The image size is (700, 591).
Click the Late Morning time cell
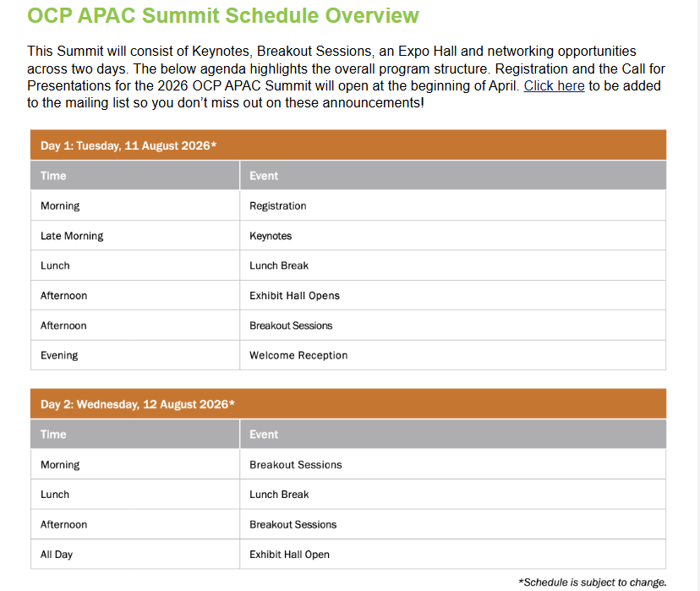[72, 236]
